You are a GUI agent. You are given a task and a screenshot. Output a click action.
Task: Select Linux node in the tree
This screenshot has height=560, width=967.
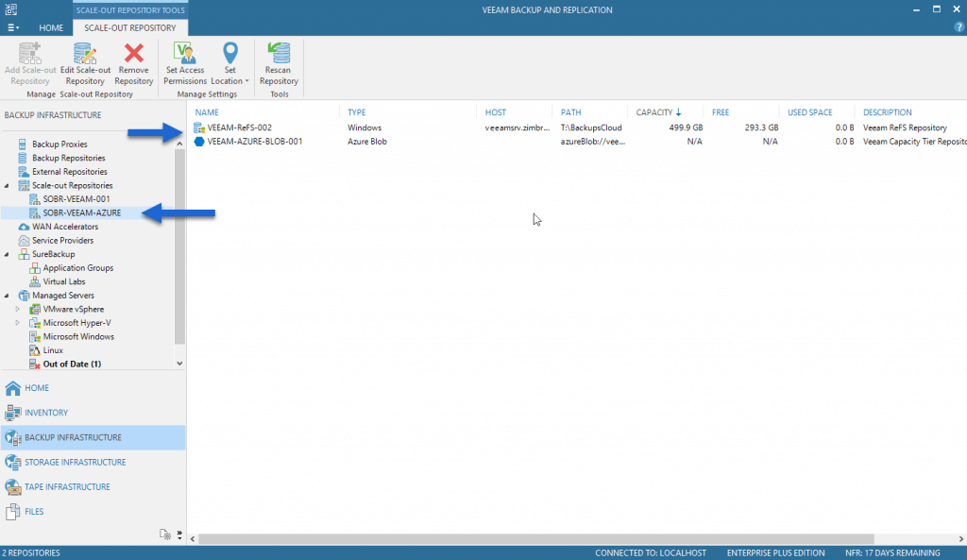pyautogui.click(x=53, y=350)
